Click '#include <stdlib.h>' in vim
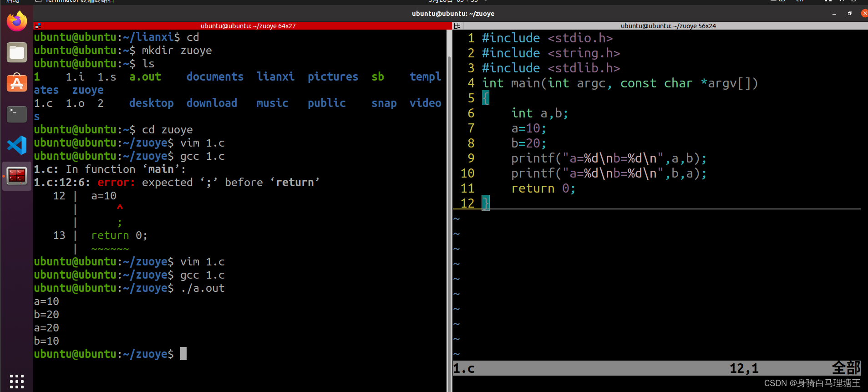The height and width of the screenshot is (392, 868). pos(551,68)
